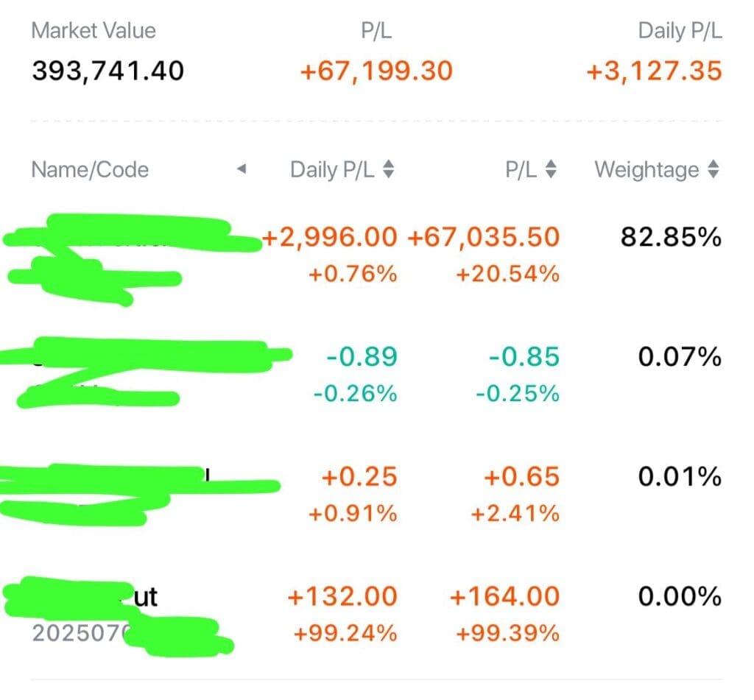The image size is (754, 700).
Task: Tap total Daily P/L +3,127.35
Action: (654, 71)
